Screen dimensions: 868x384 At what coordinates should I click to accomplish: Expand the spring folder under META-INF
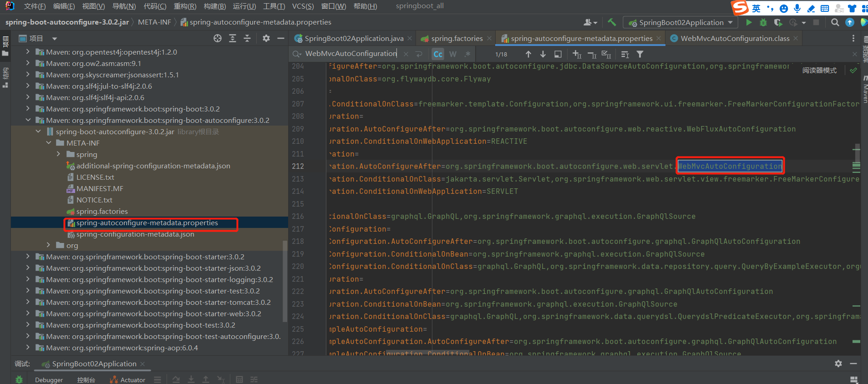tap(58, 154)
